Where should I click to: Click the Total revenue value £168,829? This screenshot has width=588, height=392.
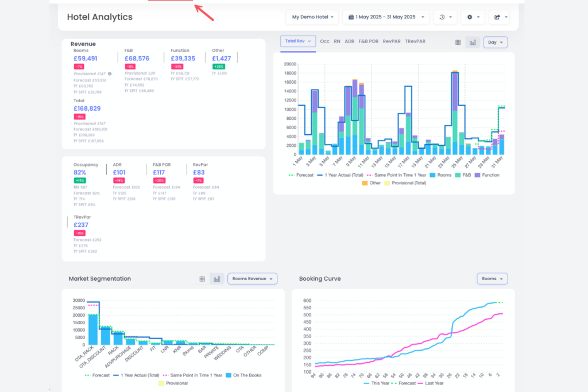(x=87, y=108)
